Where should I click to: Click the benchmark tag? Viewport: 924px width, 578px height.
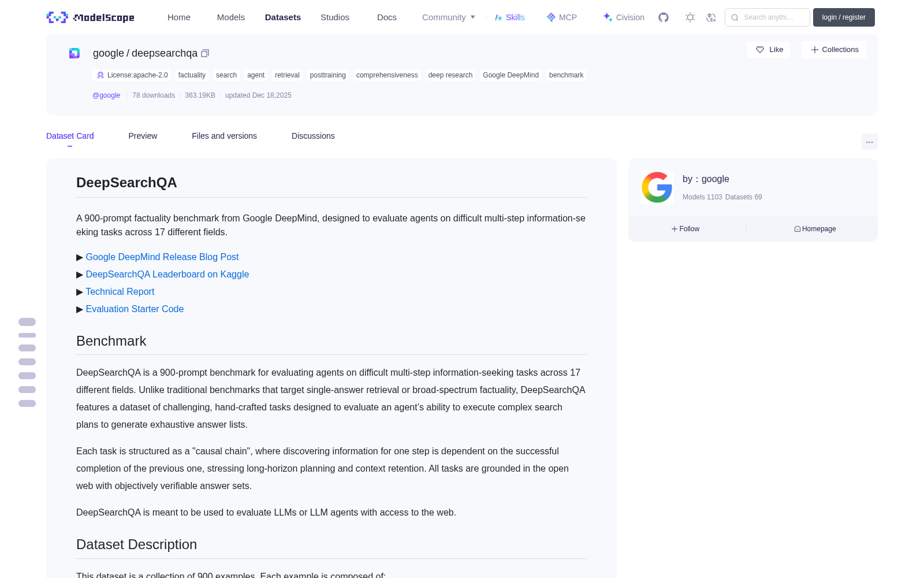[566, 75]
